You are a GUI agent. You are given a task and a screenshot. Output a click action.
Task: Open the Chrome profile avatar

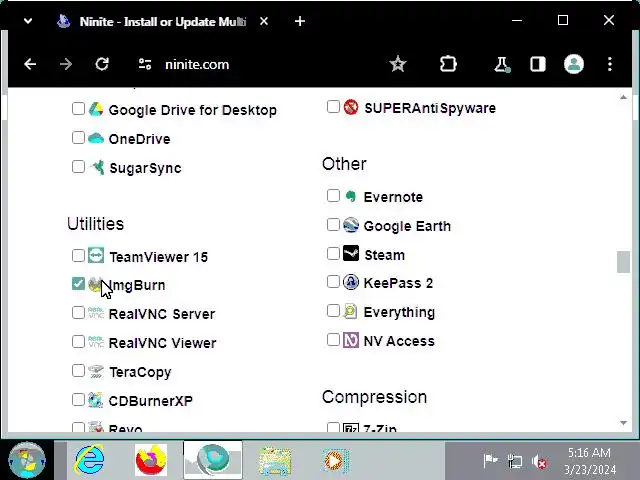(574, 64)
